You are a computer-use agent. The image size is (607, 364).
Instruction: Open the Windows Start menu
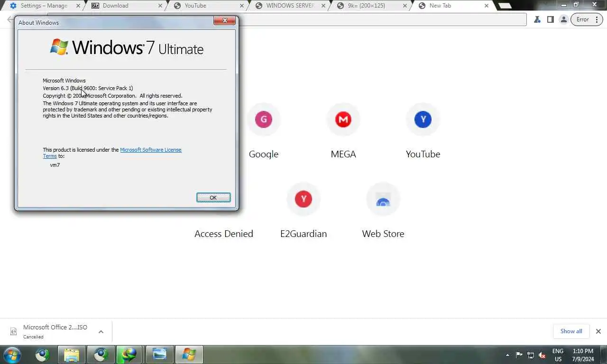pyautogui.click(x=12, y=355)
